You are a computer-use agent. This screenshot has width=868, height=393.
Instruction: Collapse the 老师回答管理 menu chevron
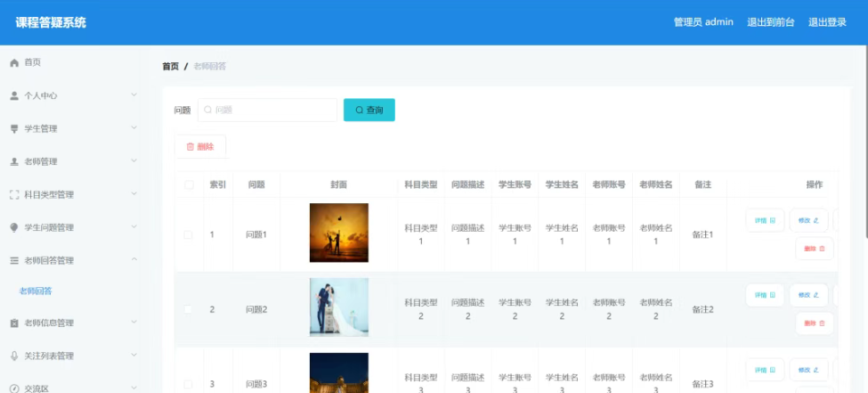[x=134, y=259]
